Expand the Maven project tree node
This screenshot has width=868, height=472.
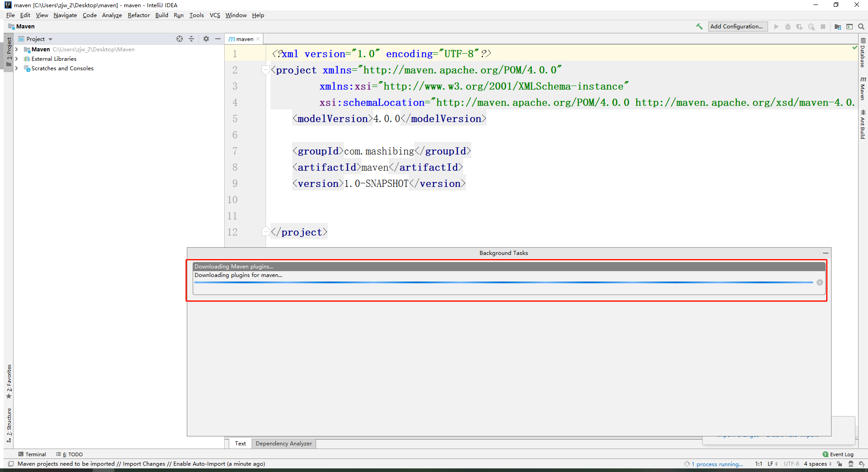tap(17, 50)
